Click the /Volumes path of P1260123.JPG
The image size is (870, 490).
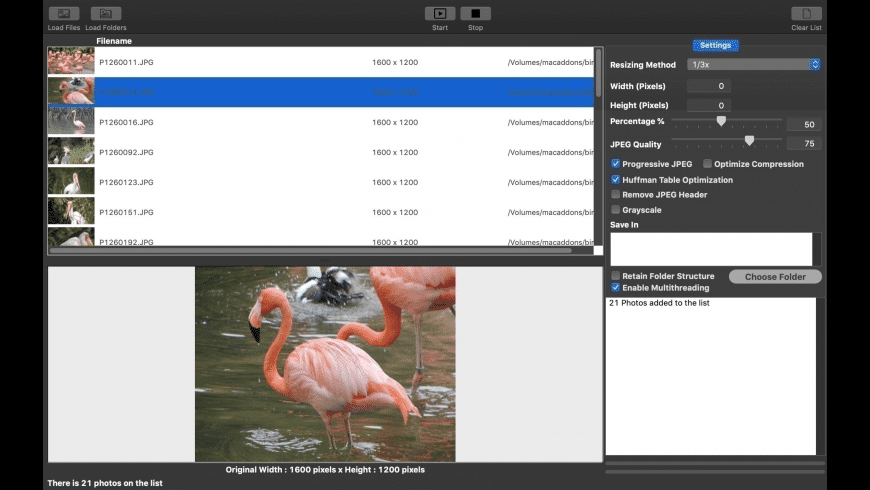[x=550, y=182]
